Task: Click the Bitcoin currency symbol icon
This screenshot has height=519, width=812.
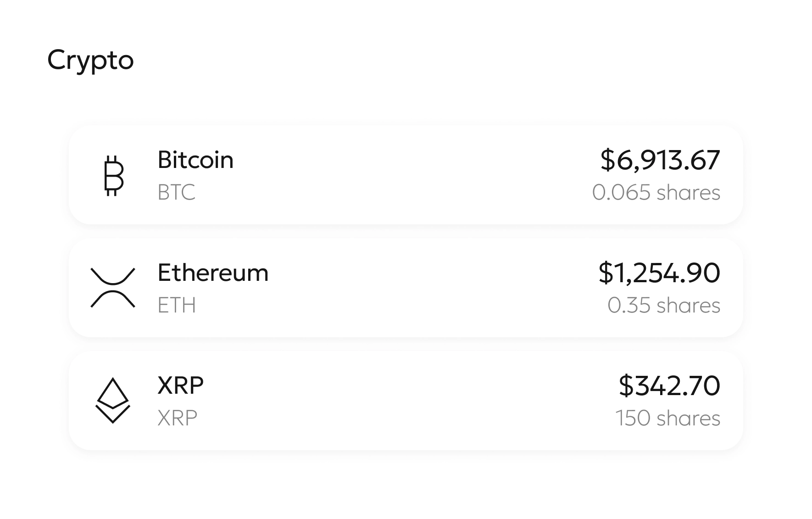Action: point(113,176)
